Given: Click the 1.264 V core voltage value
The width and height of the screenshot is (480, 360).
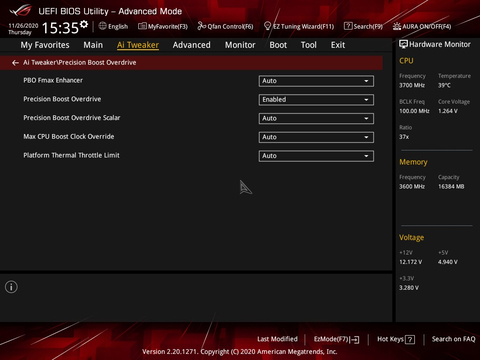Looking at the screenshot, I should 448,111.
